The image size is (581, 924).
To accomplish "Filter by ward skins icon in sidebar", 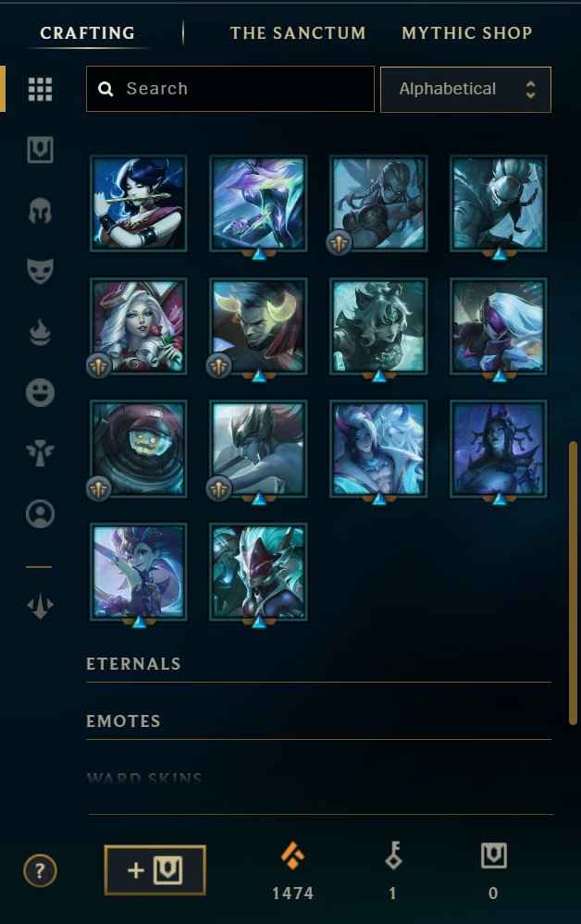I will 40,453.
